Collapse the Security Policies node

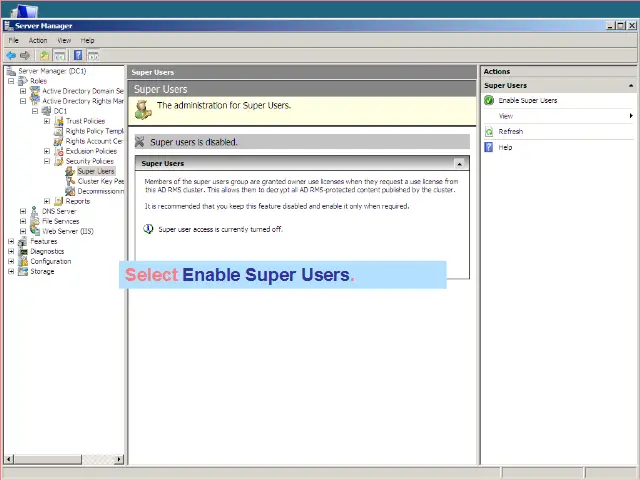tap(47, 161)
